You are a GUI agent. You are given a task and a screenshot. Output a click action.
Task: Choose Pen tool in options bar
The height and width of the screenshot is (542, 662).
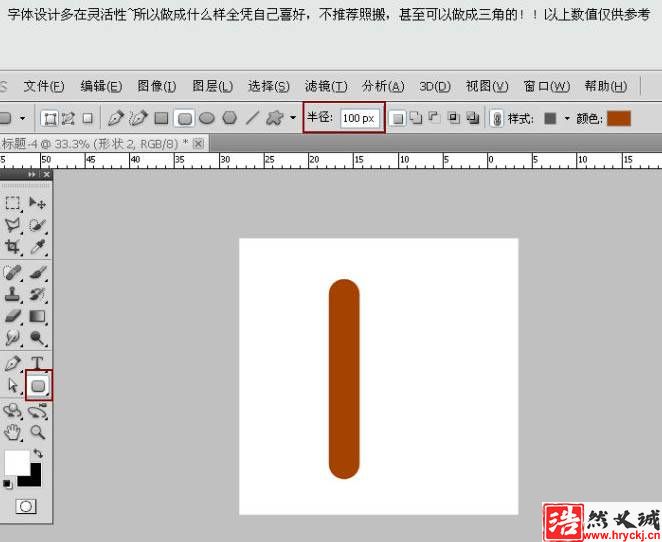click(x=115, y=119)
